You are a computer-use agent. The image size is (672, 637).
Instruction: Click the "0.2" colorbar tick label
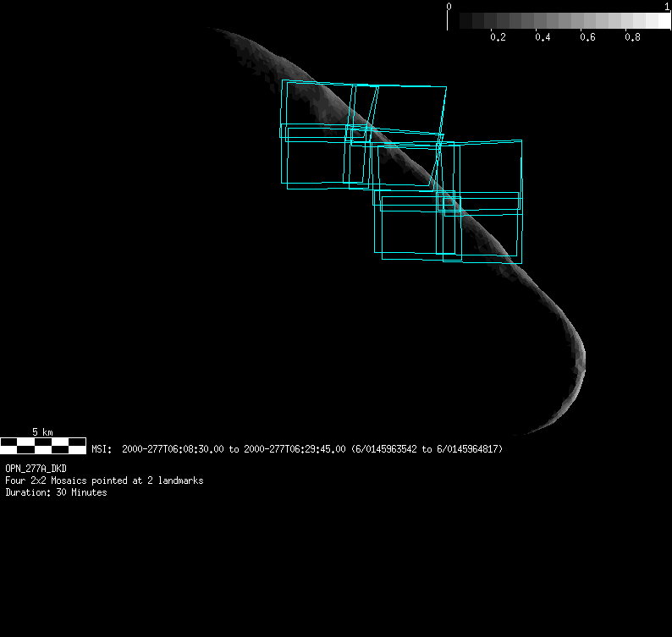(x=498, y=38)
